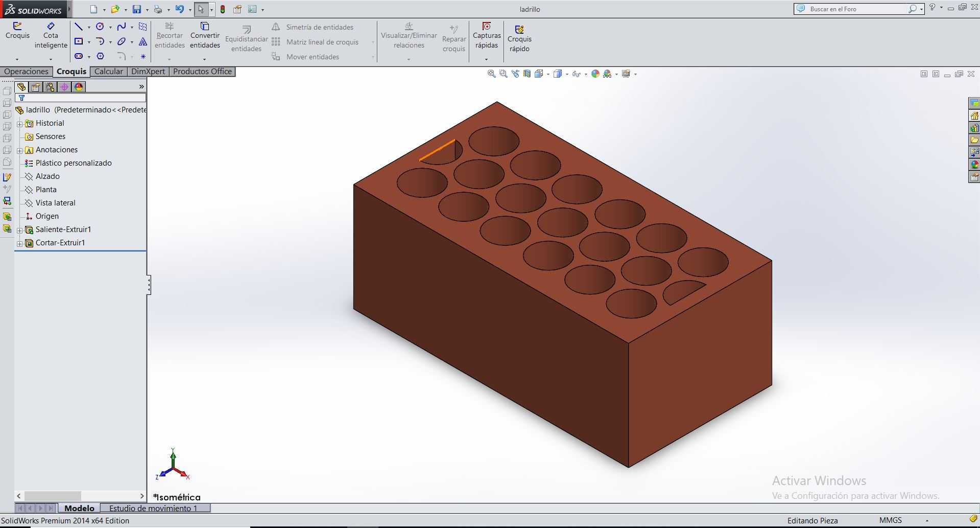Click the FeatureManager horizontal scrollbar

tap(80, 496)
